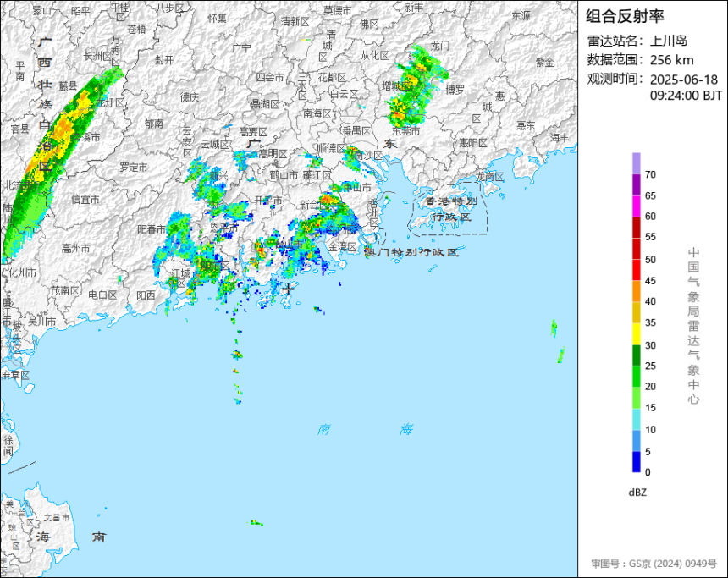Select the data range value 256 km

pyautogui.click(x=671, y=60)
